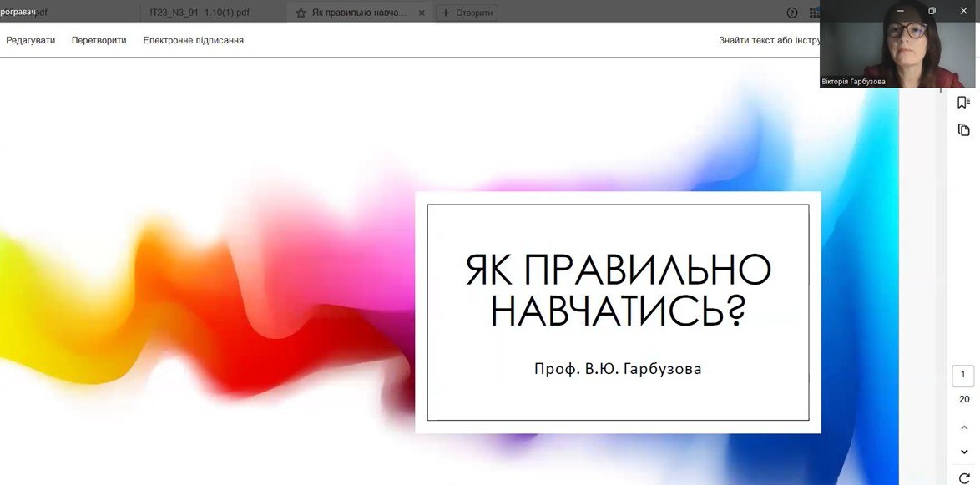Image resolution: width=980 pixels, height=485 pixels.
Task: Click the window restore icon
Action: [x=932, y=10]
